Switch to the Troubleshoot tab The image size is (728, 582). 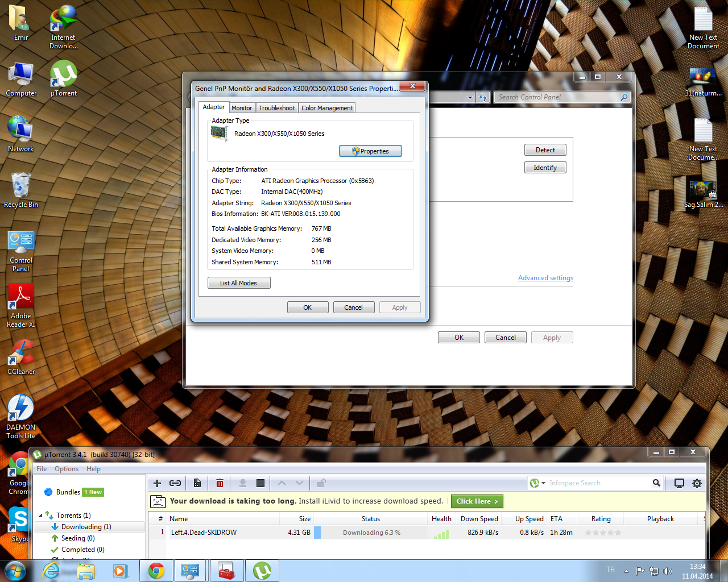[x=277, y=108]
